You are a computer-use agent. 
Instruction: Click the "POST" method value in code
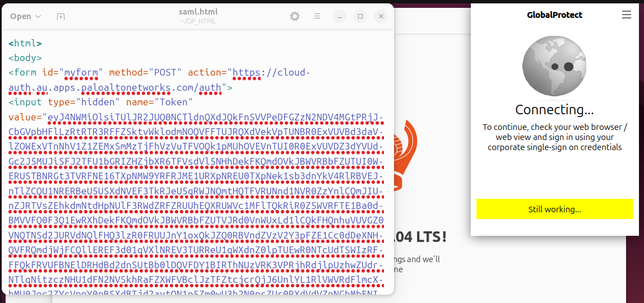click(165, 73)
